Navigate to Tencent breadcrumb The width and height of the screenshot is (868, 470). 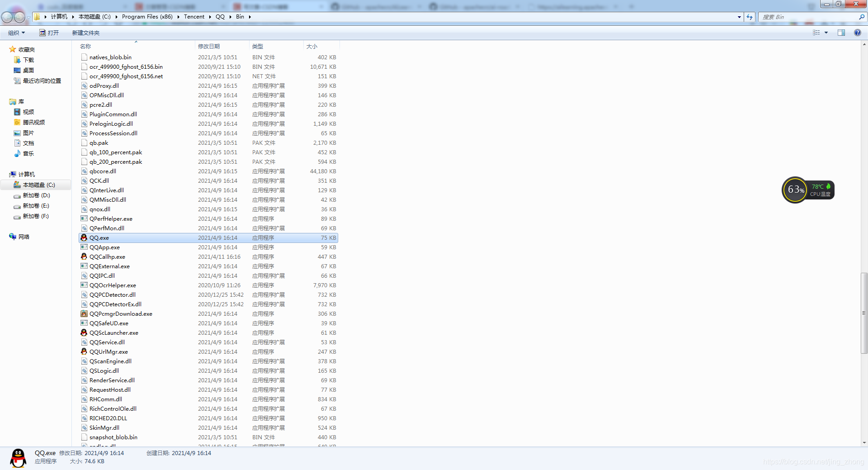(x=194, y=17)
